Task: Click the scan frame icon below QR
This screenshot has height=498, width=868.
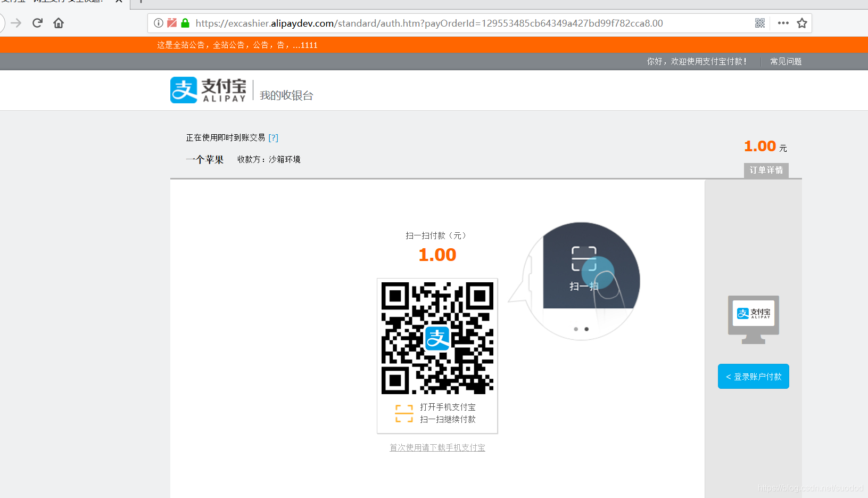Action: [404, 413]
